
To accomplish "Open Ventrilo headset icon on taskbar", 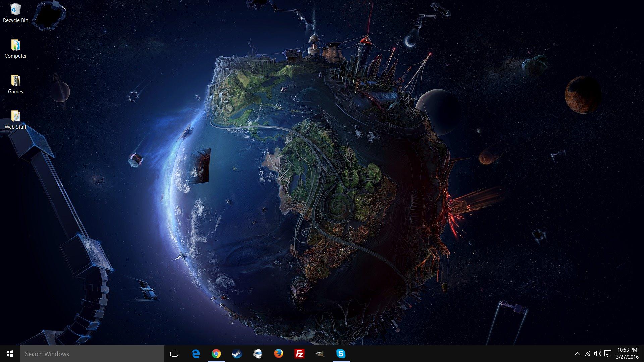I will coord(258,354).
